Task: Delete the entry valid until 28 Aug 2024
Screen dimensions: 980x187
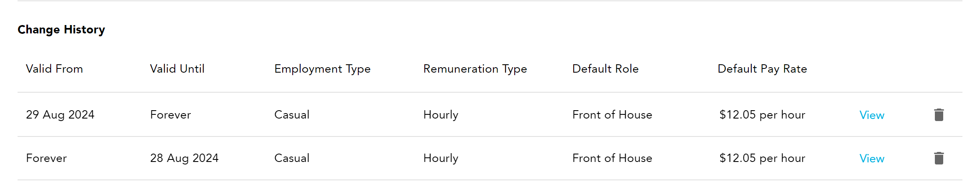Action: point(939,158)
